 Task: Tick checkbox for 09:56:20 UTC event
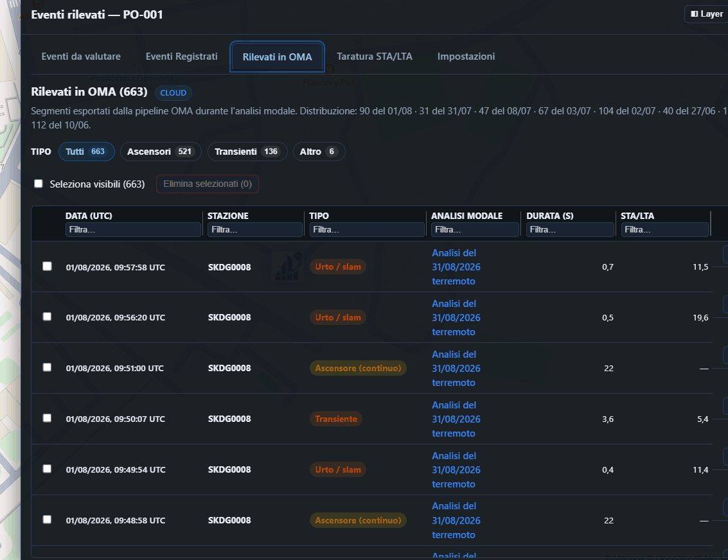coord(47,317)
